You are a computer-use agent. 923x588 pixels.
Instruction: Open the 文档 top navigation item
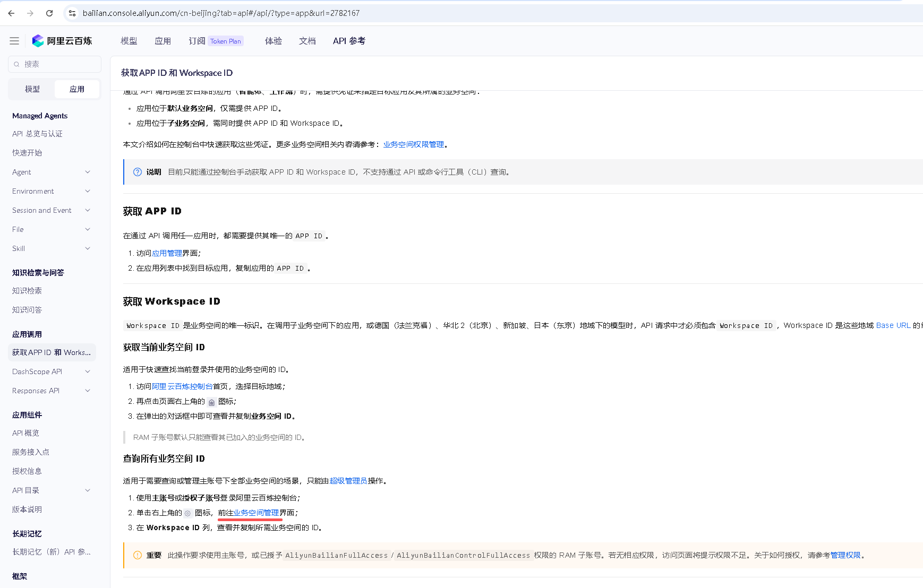click(307, 41)
